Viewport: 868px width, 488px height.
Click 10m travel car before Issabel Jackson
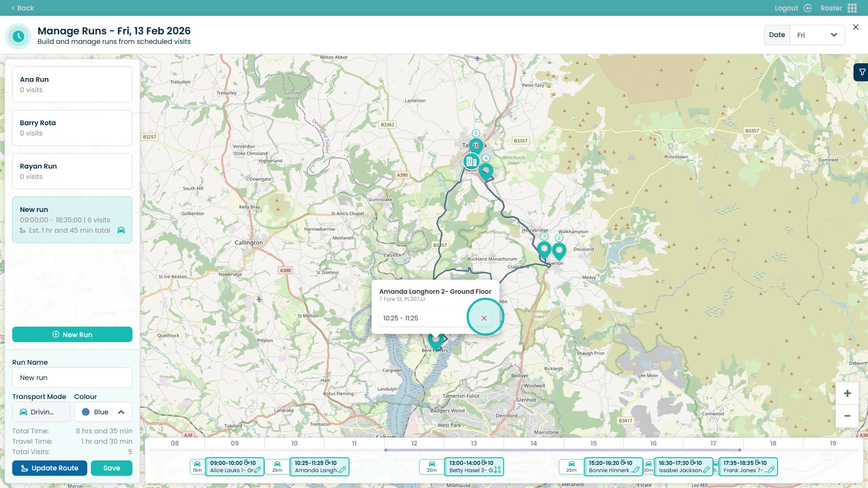pyautogui.click(x=648, y=466)
